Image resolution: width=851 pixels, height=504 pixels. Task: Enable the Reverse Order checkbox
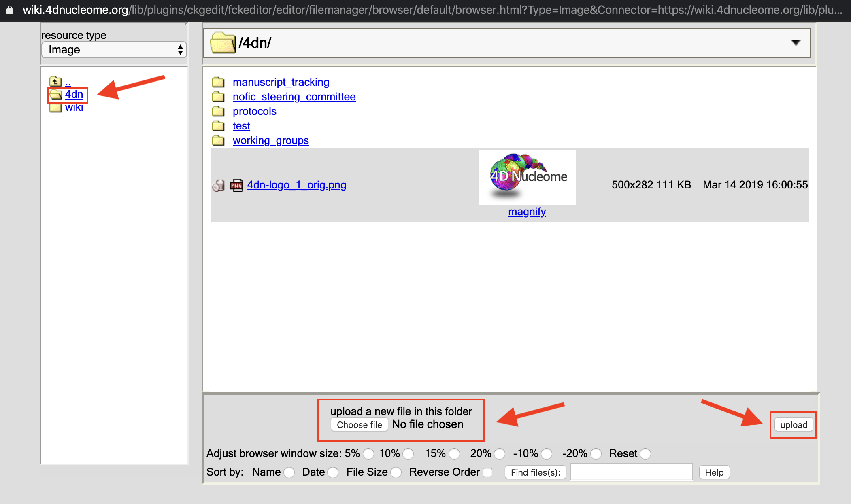pos(488,472)
